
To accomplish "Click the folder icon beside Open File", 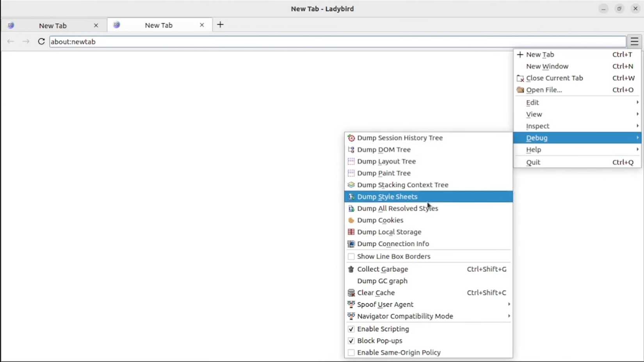I will (x=520, y=90).
